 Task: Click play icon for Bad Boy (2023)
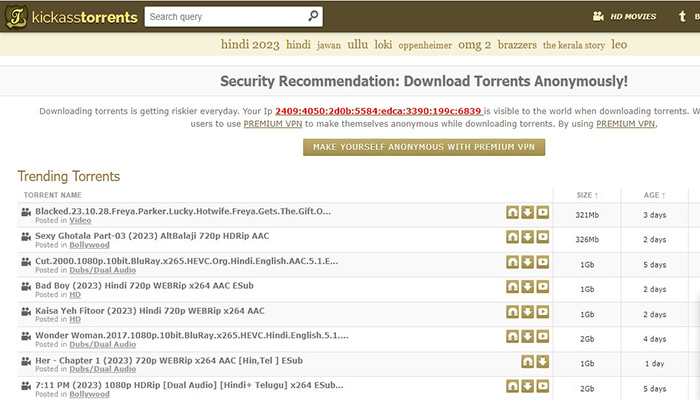pos(543,287)
